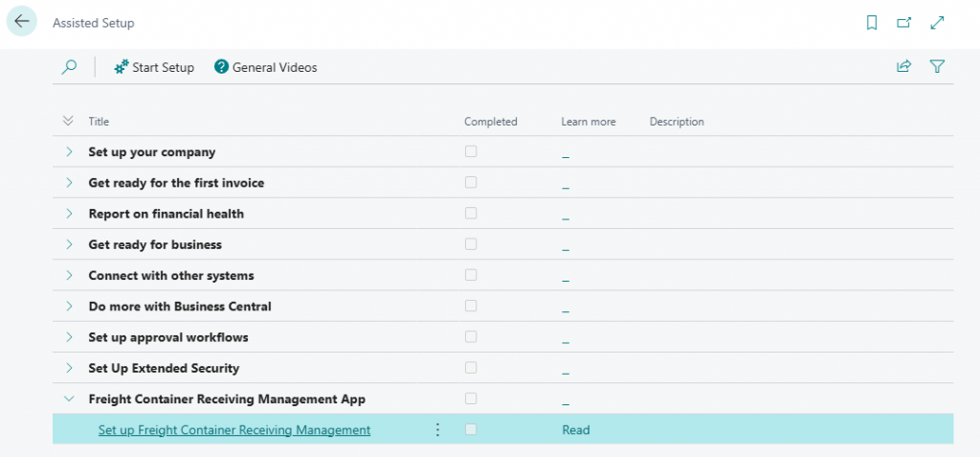Toggle Completed checkbox for Set up your company

(471, 151)
